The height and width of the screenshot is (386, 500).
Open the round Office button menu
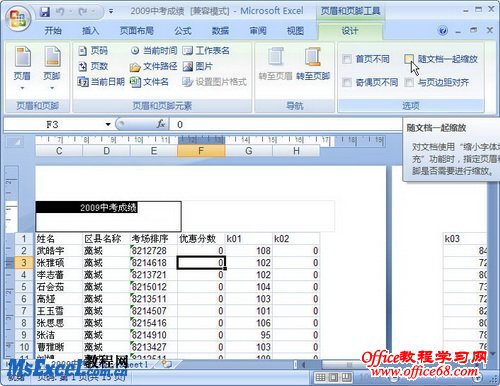point(18,18)
